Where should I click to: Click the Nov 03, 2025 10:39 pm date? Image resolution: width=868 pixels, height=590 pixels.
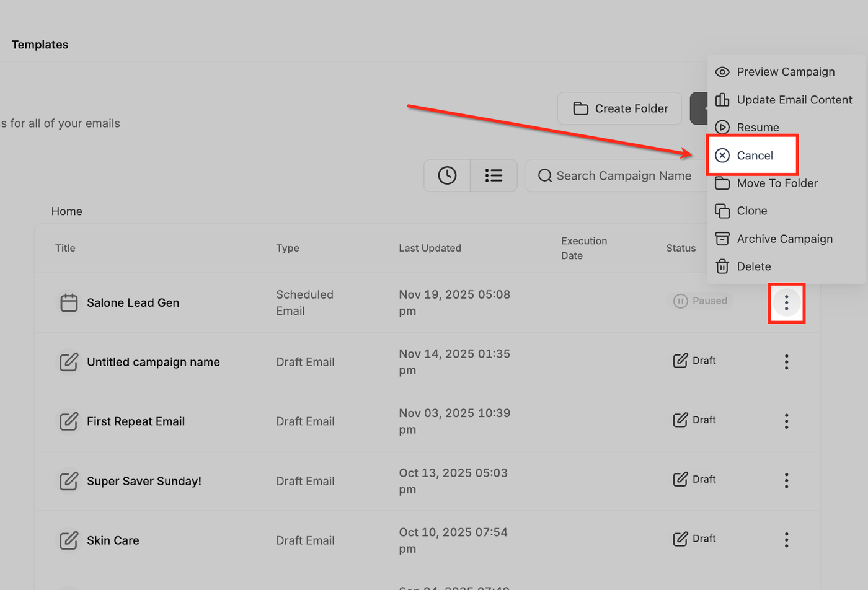point(454,421)
